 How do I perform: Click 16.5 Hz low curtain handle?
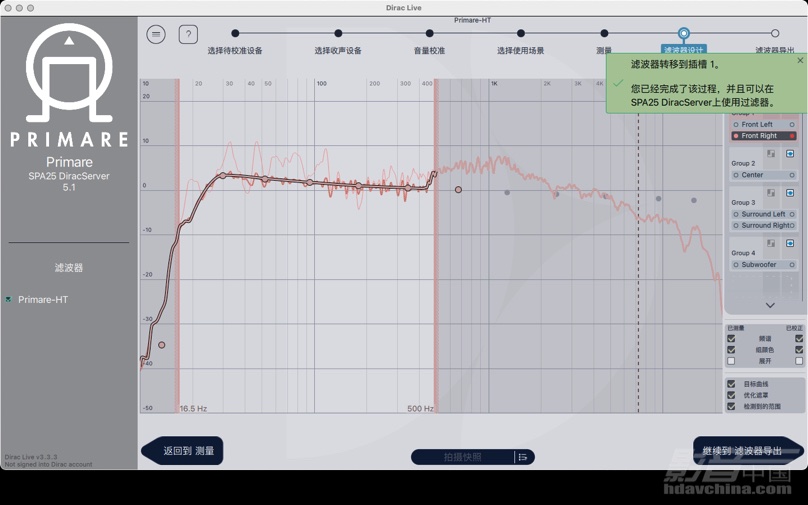[x=178, y=246]
